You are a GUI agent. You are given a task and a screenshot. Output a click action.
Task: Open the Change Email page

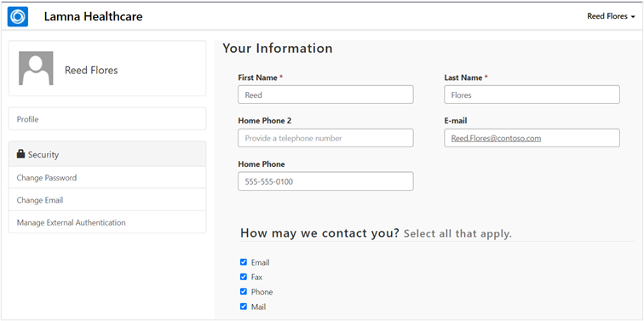pos(107,200)
